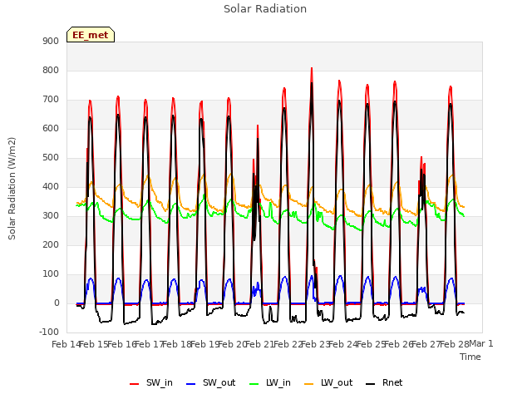Click the green LW_in legend swatch

(x=254, y=384)
